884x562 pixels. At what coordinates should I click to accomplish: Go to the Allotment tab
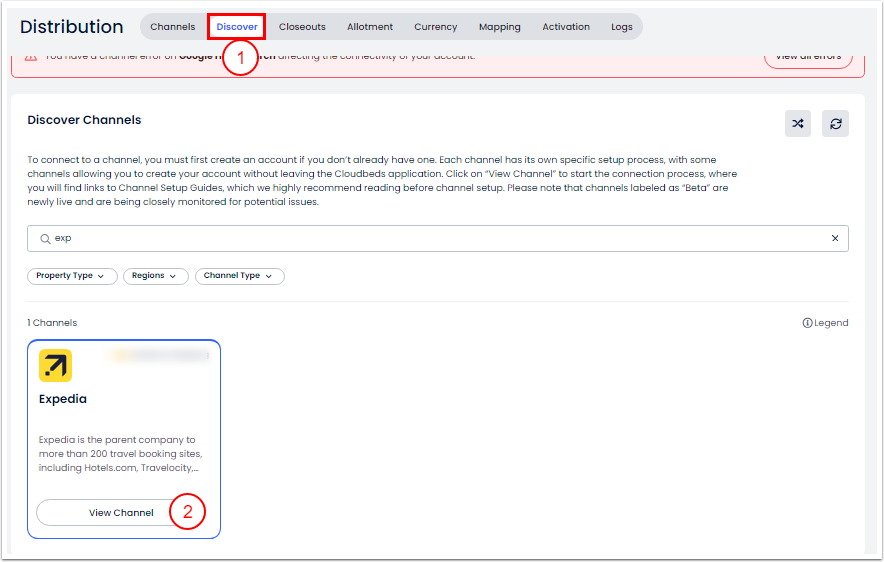click(x=370, y=27)
